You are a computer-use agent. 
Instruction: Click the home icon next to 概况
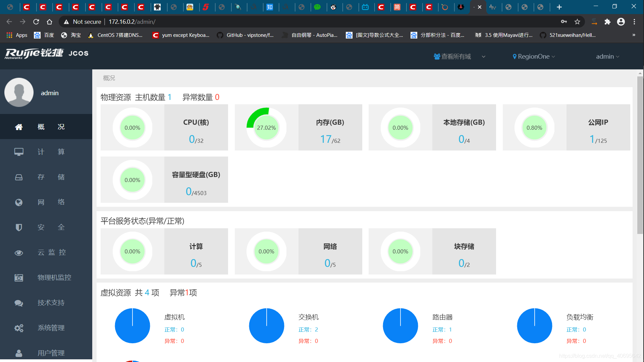click(x=19, y=127)
